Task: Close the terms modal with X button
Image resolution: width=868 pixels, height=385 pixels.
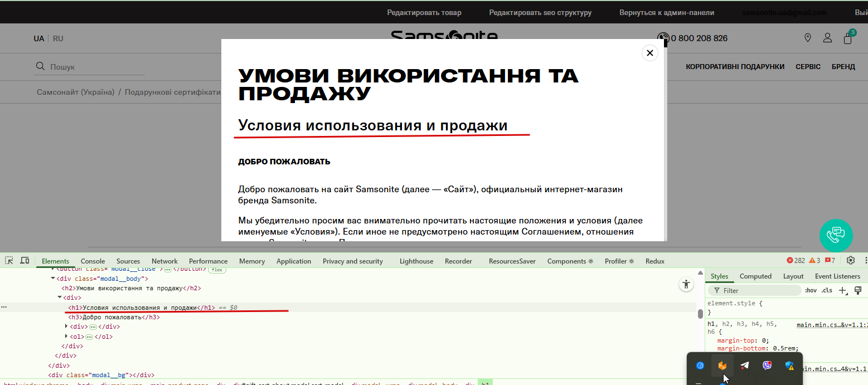Action: [649, 53]
